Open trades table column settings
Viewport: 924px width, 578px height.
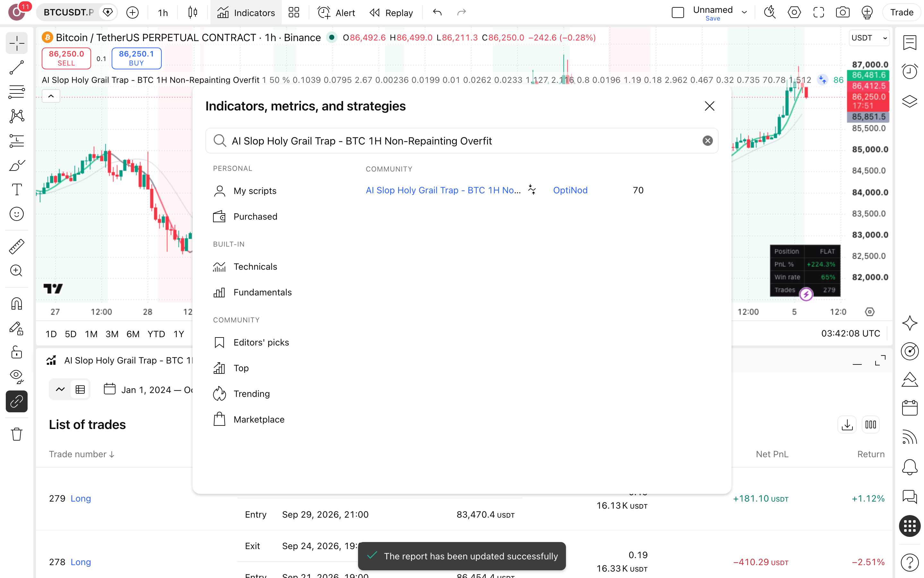[870, 425]
